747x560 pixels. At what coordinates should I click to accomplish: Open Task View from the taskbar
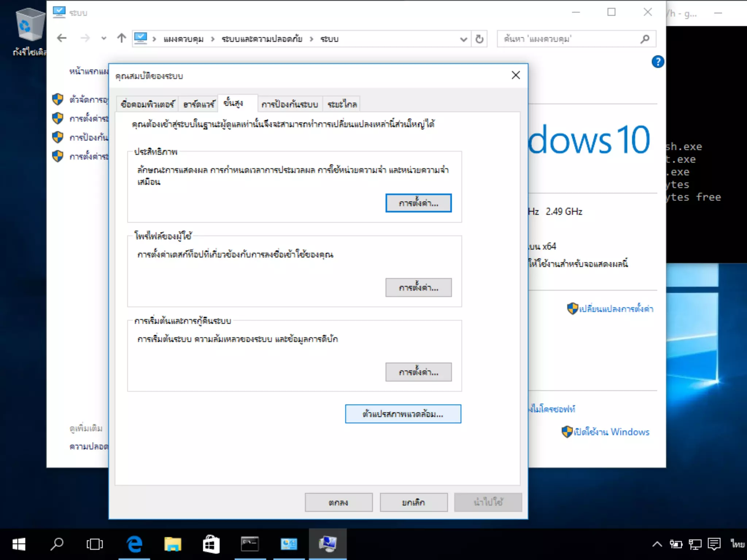94,544
